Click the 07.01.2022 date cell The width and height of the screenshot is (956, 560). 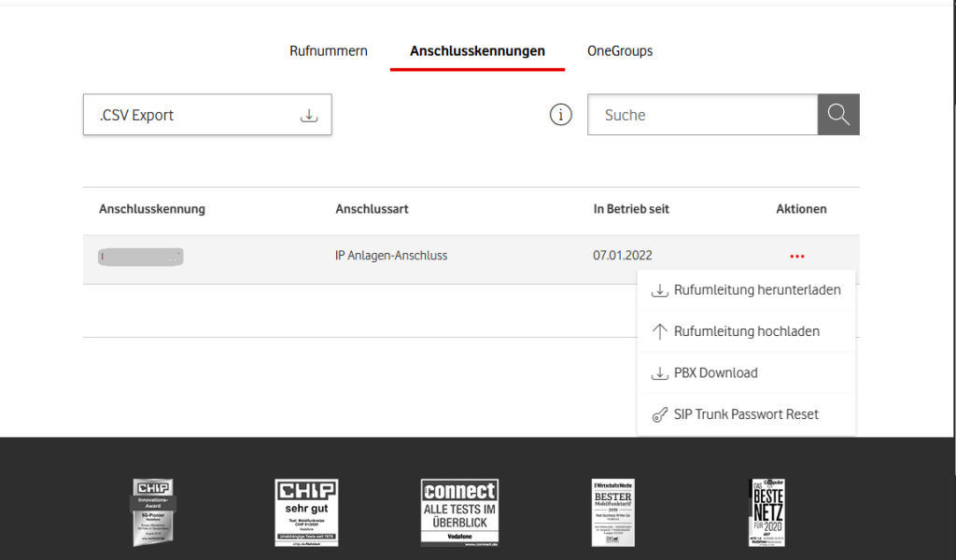coord(623,256)
